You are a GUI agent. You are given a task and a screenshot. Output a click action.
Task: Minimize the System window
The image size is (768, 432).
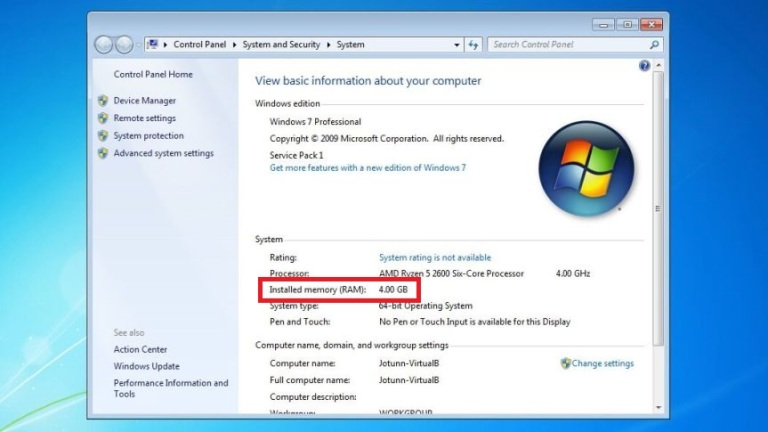603,24
